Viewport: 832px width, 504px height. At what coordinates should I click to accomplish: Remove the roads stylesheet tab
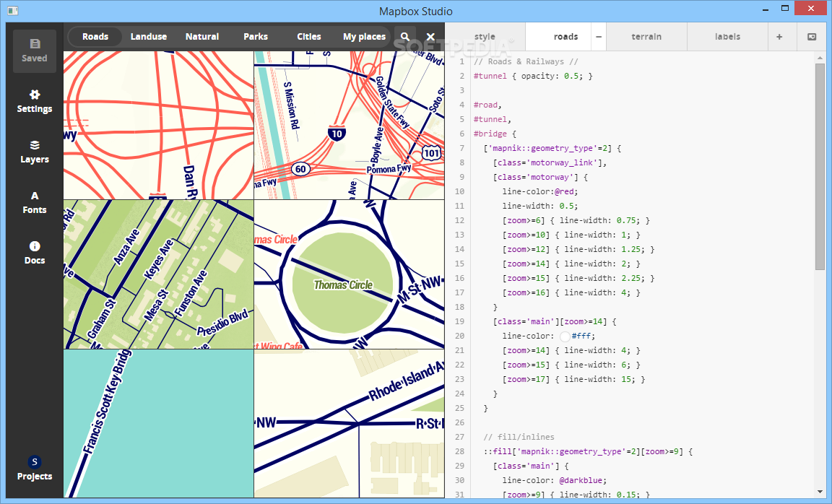pyautogui.click(x=599, y=37)
